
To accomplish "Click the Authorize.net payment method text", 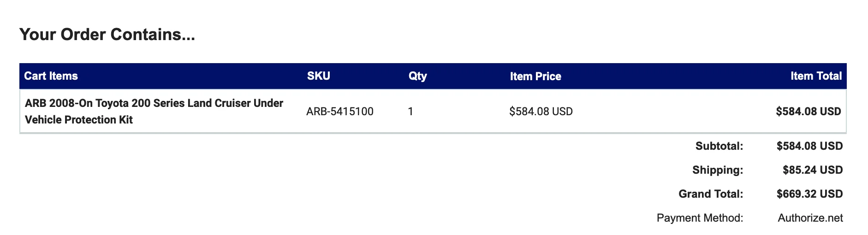I will [810, 218].
